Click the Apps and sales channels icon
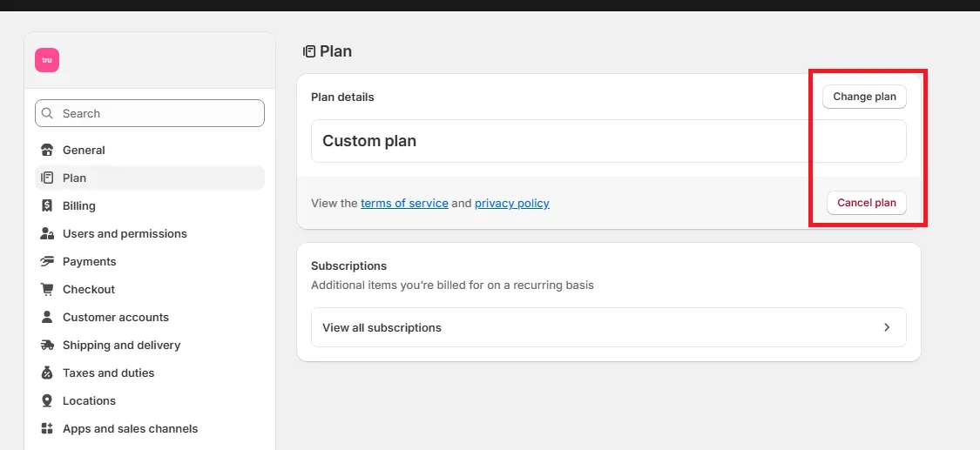This screenshot has width=980, height=450. 47,429
